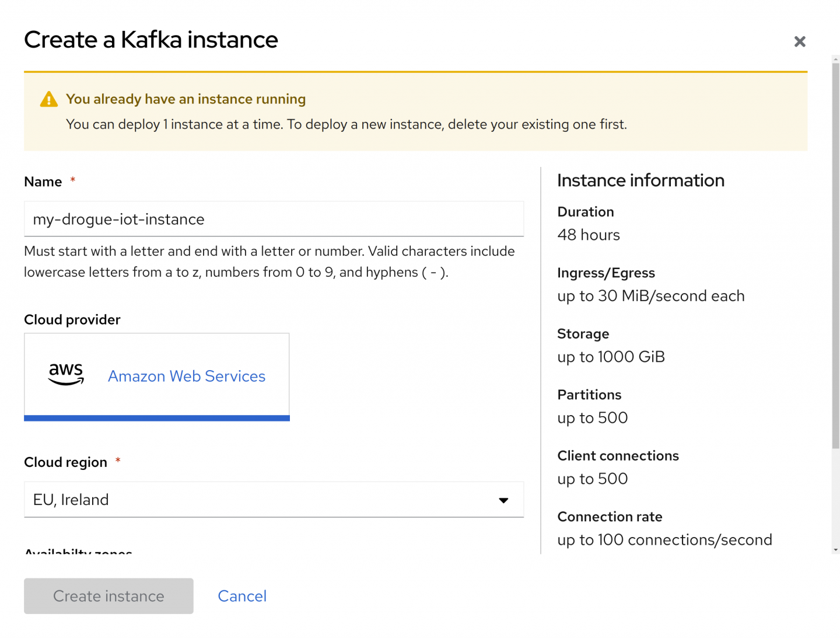Image resolution: width=840 pixels, height=638 pixels.
Task: Click the AWS logo icon
Action: pos(66,374)
